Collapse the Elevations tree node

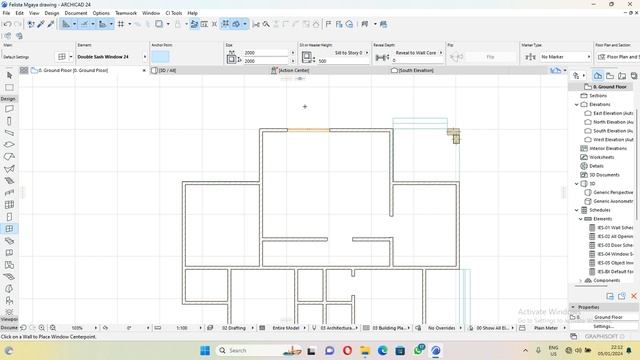[577, 104]
